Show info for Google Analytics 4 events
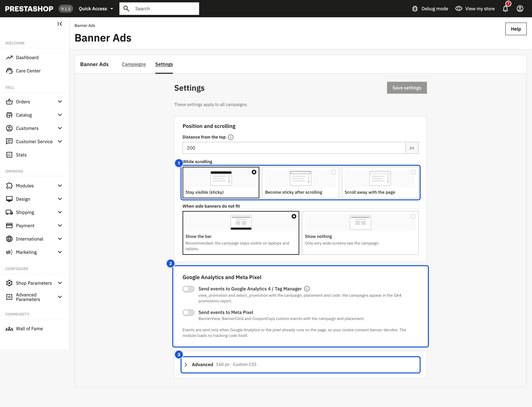 (x=307, y=289)
